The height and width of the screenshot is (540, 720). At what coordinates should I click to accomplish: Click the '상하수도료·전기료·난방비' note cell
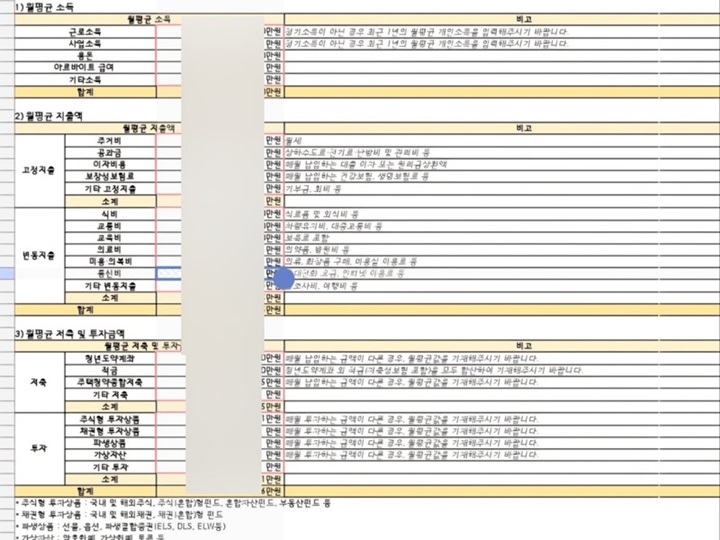tap(501, 152)
